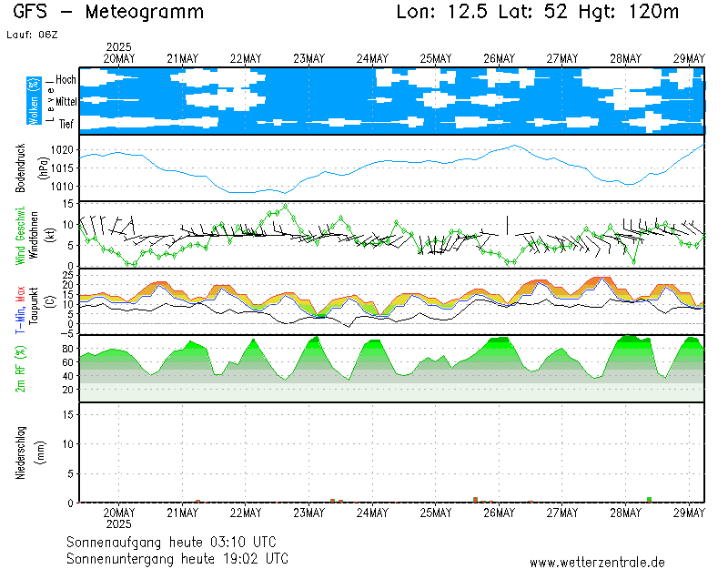Click "29MAY" on the top date axis
The width and height of the screenshot is (728, 569).
[x=689, y=58]
